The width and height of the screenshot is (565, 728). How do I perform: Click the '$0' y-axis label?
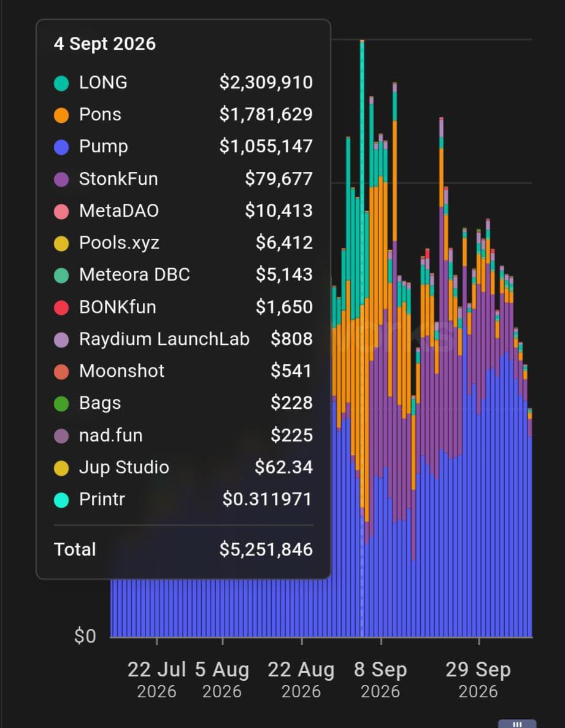(x=85, y=636)
